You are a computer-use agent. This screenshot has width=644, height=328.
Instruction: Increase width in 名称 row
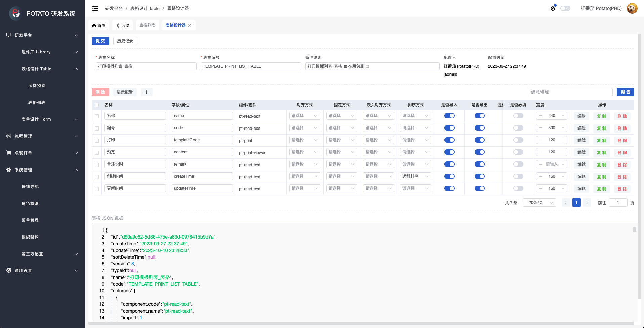[x=563, y=116]
